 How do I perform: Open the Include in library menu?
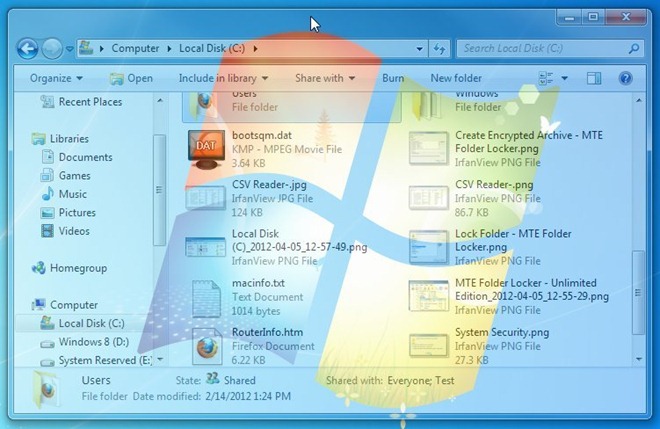[x=223, y=78]
